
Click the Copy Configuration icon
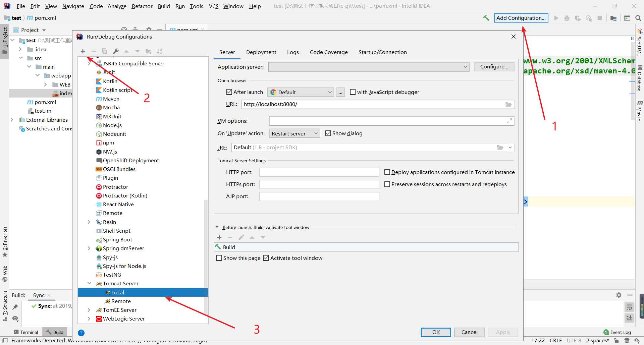(105, 51)
